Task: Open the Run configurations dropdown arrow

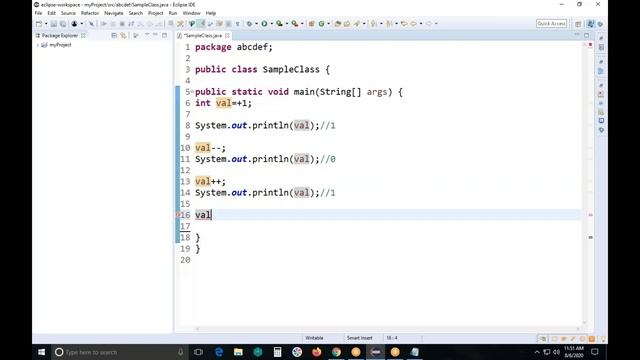Action: click(271, 24)
